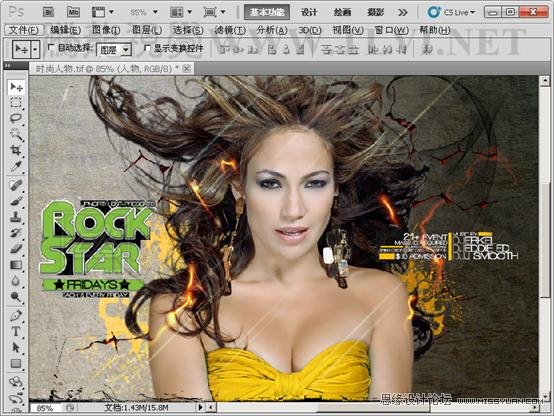Image resolution: width=554 pixels, height=416 pixels.
Task: Select the Dodge tool
Action: click(x=16, y=297)
